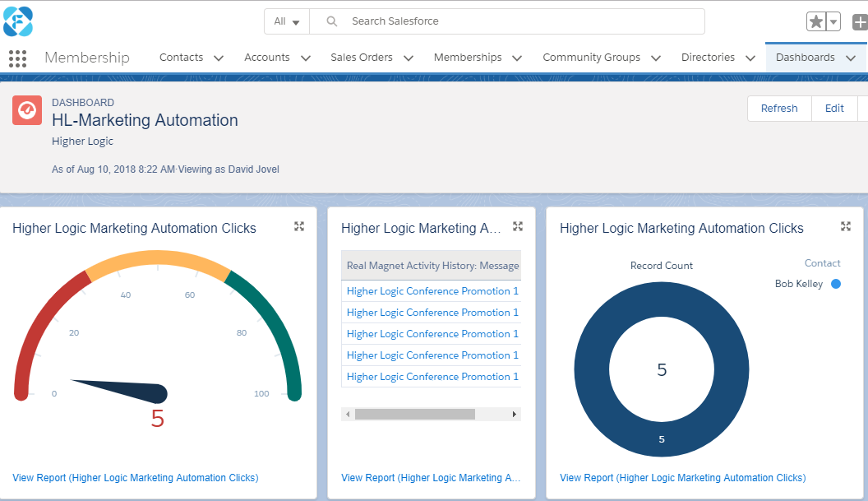Click the table scrollbar right arrow

point(515,414)
